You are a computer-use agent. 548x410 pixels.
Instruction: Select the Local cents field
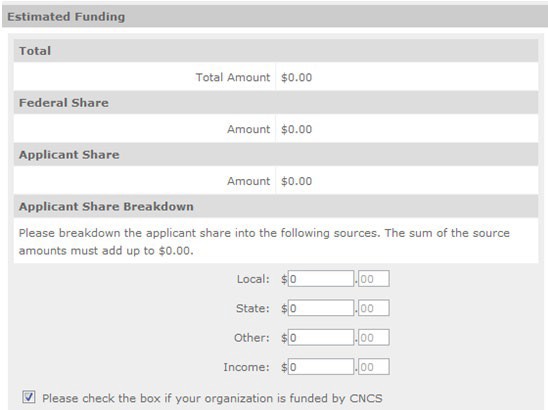pyautogui.click(x=374, y=279)
